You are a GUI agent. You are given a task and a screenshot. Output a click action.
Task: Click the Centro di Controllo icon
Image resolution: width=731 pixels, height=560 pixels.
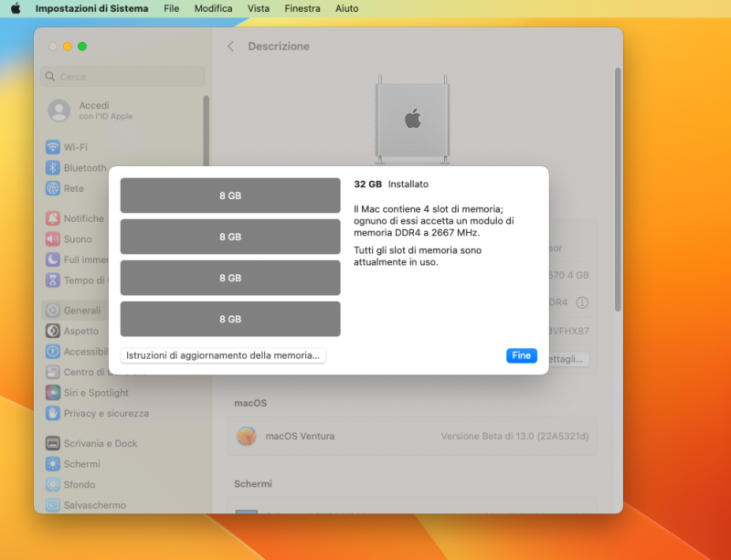pyautogui.click(x=53, y=372)
